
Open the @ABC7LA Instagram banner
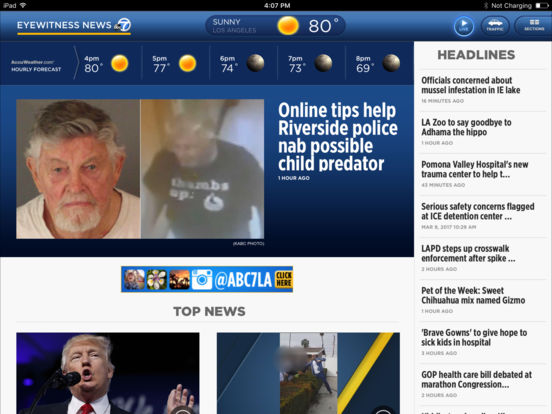207,279
